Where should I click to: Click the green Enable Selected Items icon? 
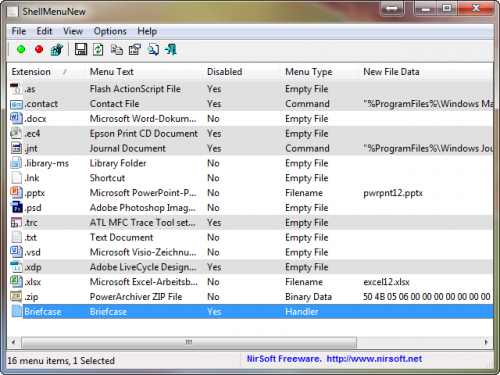click(x=21, y=50)
